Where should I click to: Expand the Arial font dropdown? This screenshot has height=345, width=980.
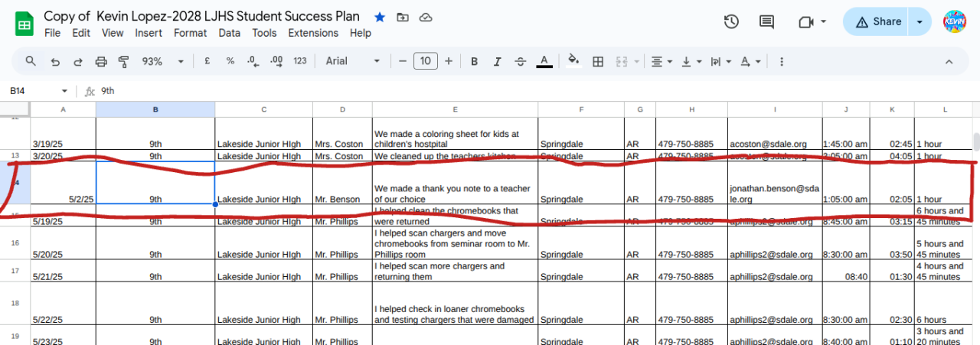(x=353, y=61)
